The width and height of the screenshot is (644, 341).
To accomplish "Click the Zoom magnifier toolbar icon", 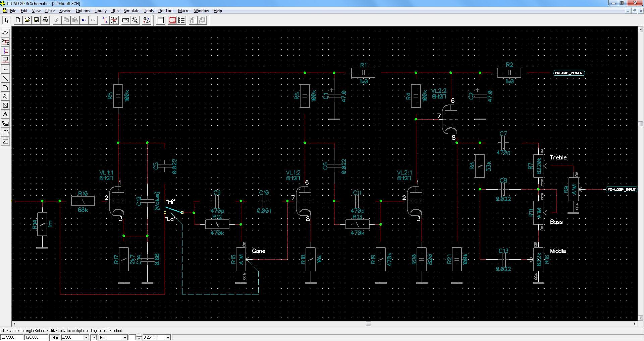I will point(135,20).
